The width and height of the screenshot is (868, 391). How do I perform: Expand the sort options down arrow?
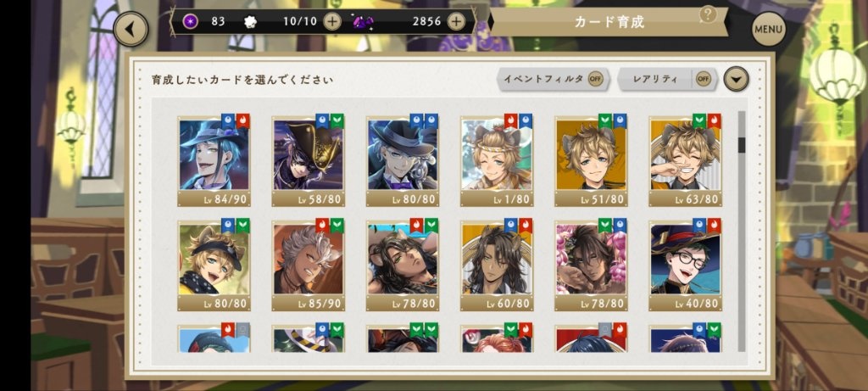click(736, 79)
